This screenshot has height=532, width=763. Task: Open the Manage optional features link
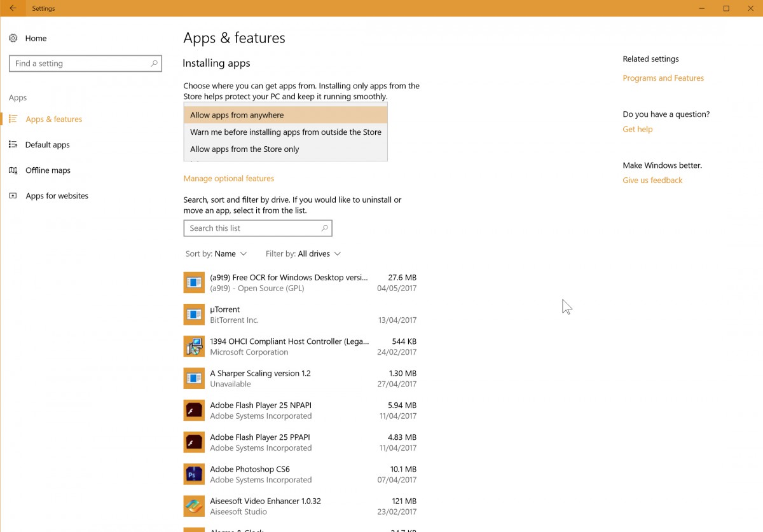[x=228, y=179]
